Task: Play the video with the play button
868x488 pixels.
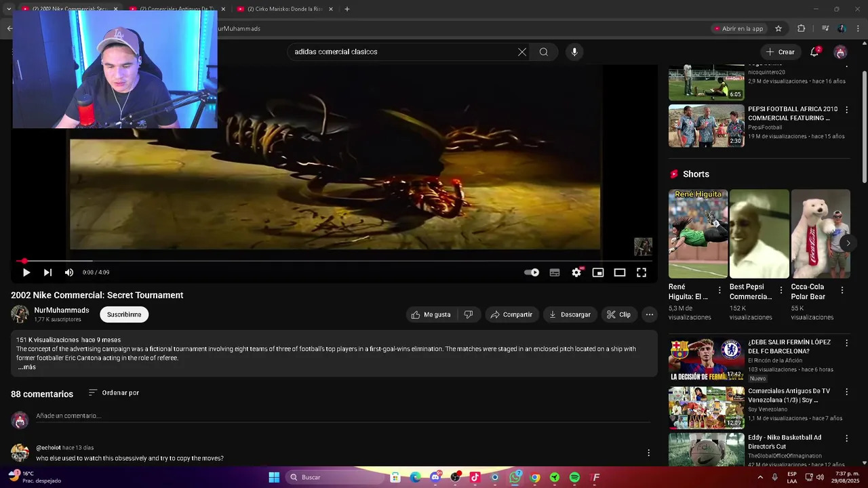Action: point(26,272)
